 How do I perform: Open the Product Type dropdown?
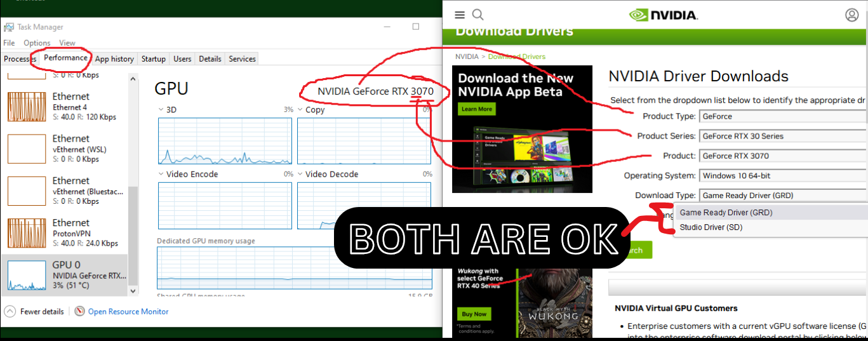click(783, 116)
